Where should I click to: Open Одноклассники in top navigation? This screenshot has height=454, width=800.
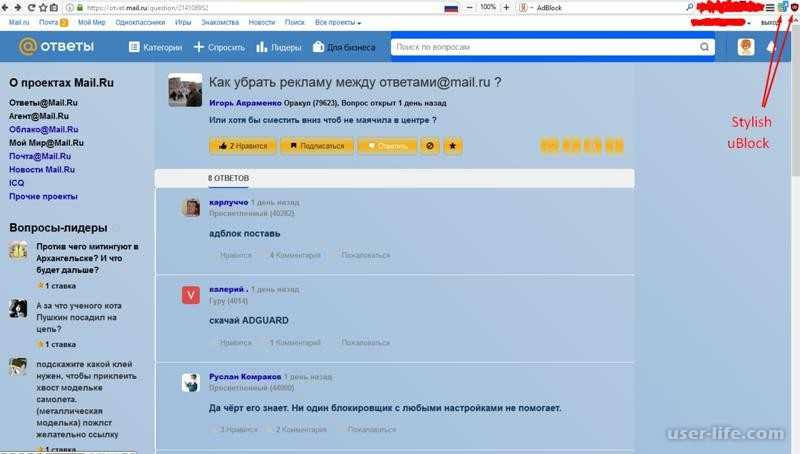140,22
